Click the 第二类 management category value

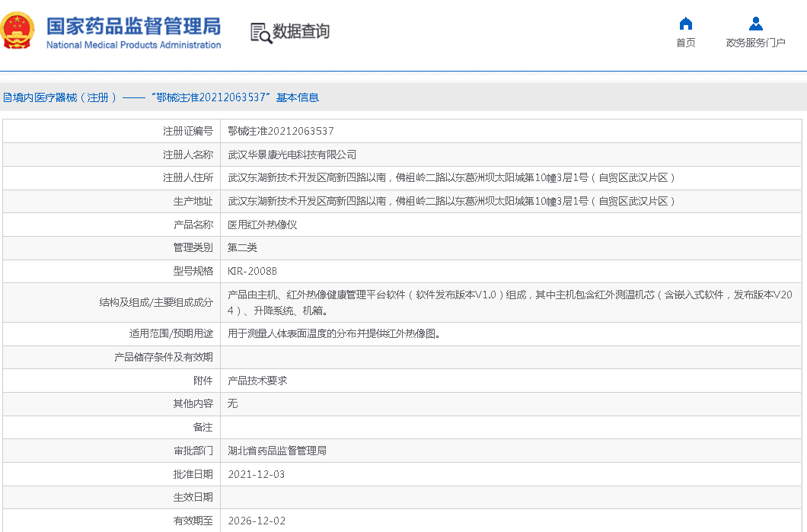242,247
